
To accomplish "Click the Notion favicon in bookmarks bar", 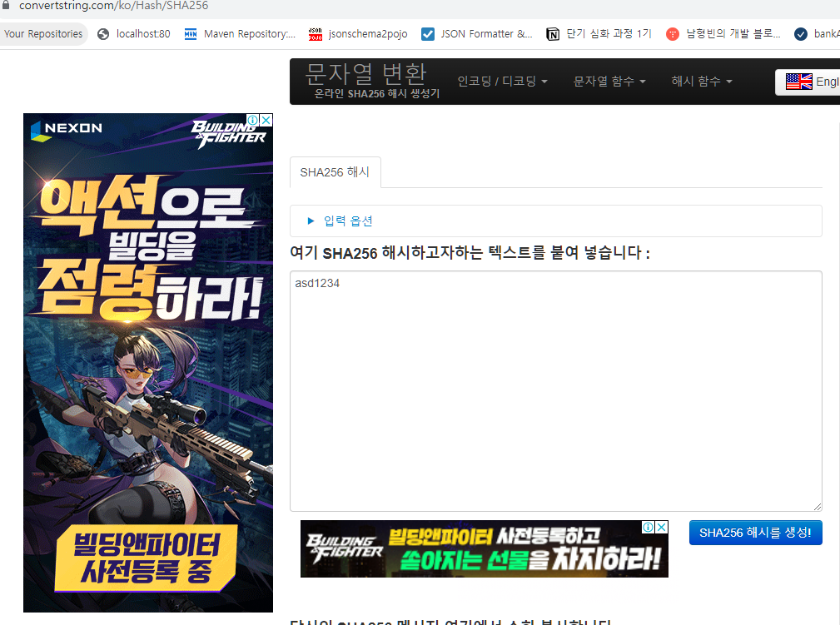I will coord(553,34).
